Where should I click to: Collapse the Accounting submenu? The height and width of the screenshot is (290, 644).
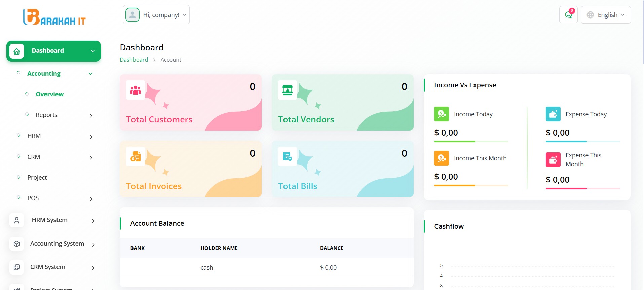click(90, 74)
